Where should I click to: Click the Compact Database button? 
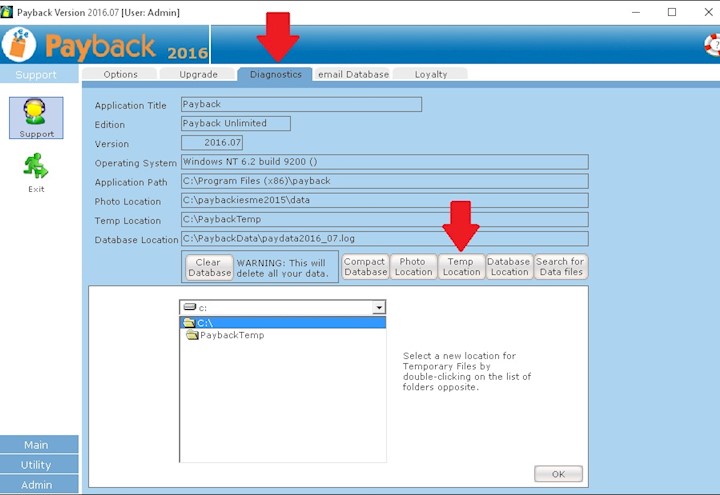coord(365,267)
